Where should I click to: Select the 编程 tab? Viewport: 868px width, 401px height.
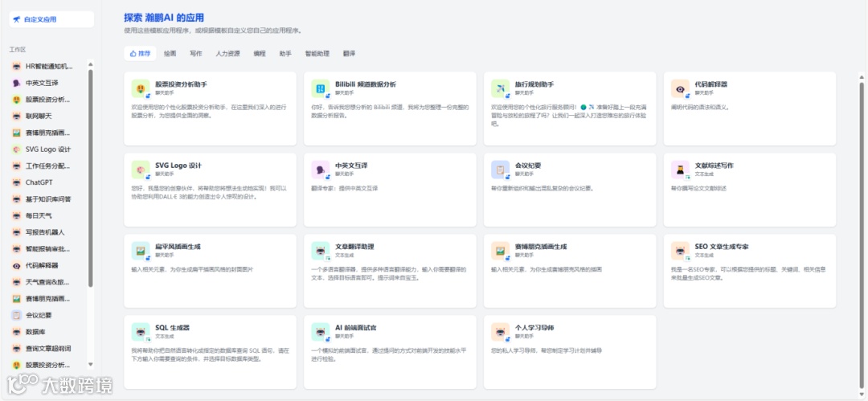click(x=260, y=54)
